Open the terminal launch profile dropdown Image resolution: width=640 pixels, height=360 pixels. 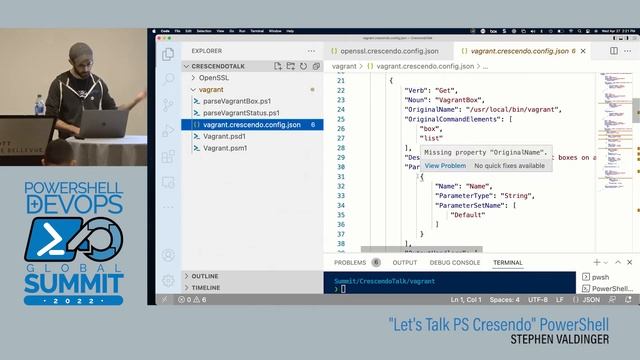606,262
